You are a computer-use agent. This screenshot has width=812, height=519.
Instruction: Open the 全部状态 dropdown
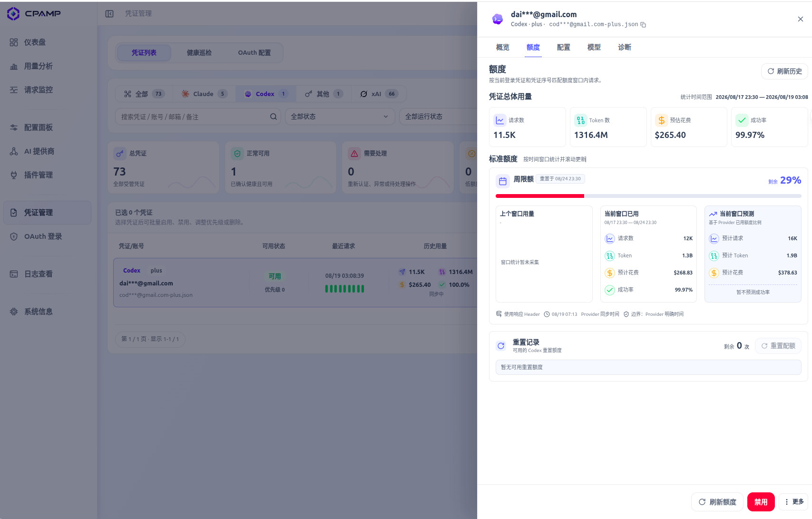340,117
